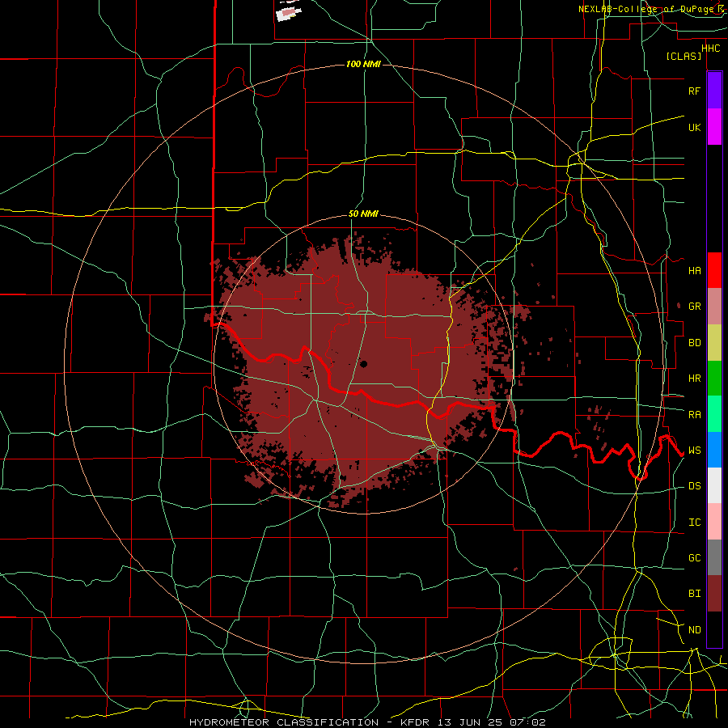Screen dimensions: 728x728
Task: Click the ND legend label
Action: (x=694, y=630)
